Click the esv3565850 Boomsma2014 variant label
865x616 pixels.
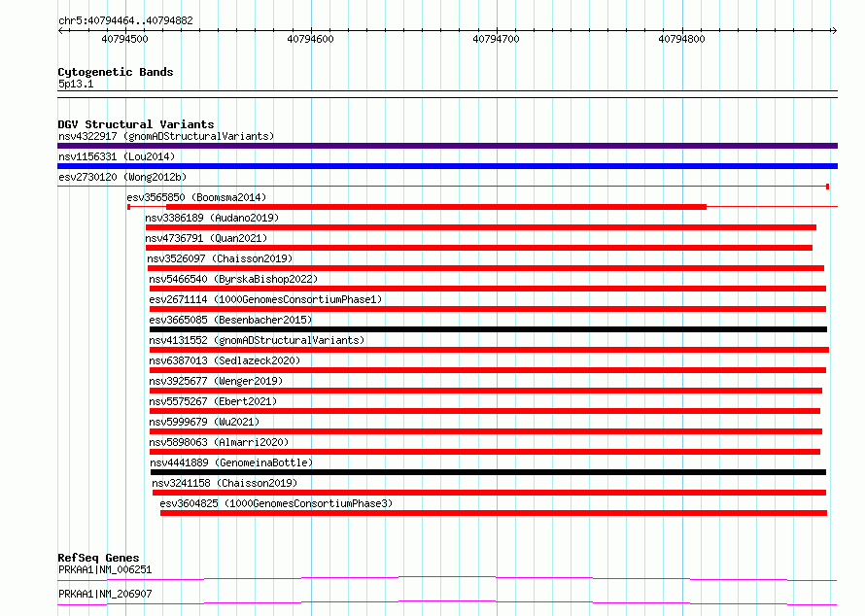[x=196, y=197]
